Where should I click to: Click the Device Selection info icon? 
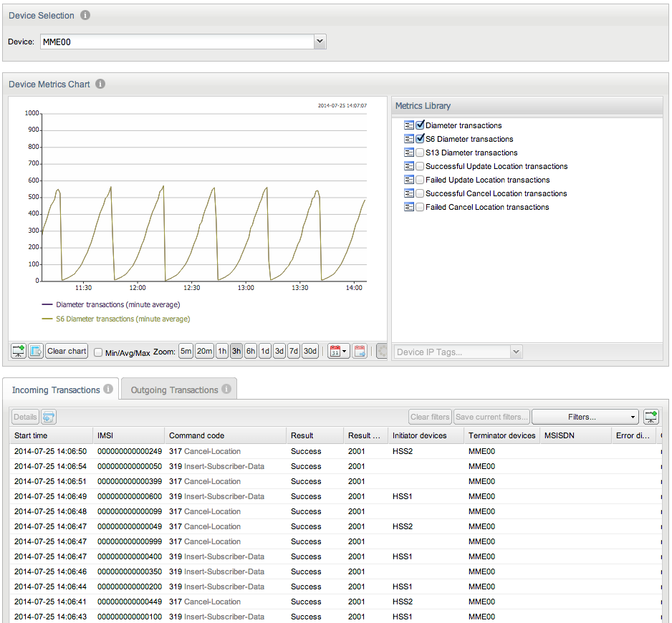pos(85,15)
